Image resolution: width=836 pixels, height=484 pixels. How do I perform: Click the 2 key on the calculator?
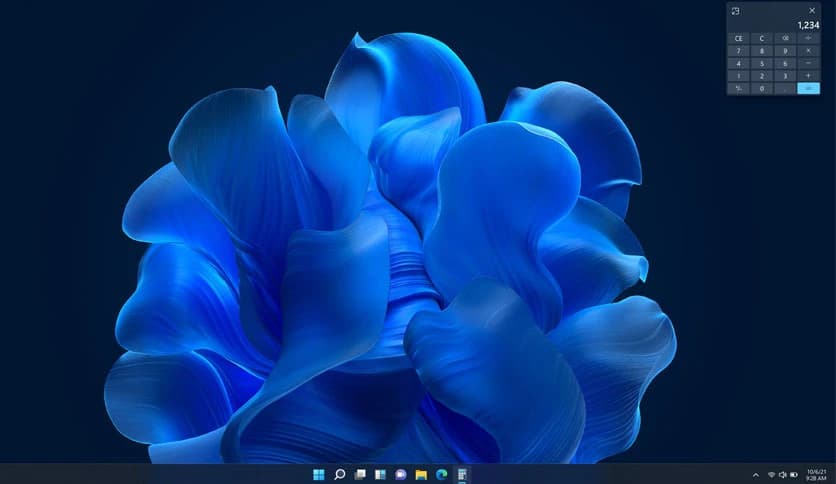(761, 76)
